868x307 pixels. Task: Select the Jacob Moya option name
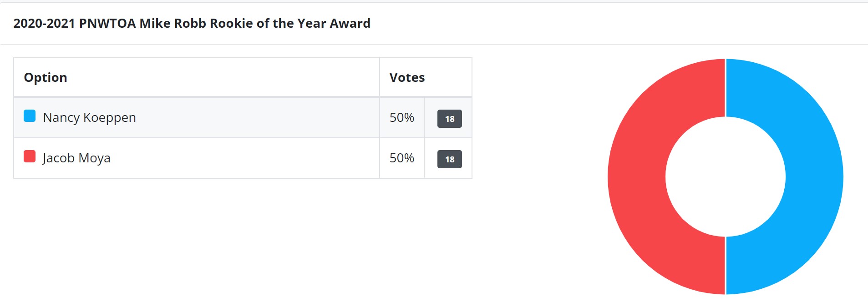coord(76,158)
